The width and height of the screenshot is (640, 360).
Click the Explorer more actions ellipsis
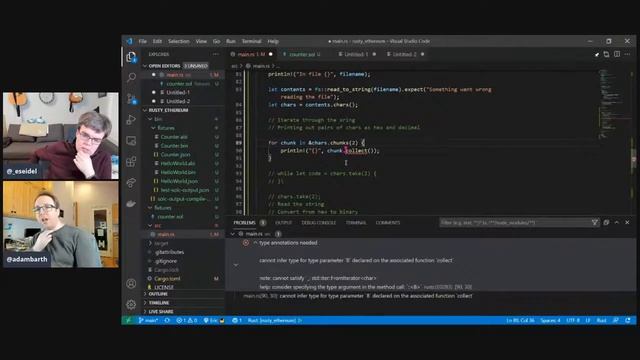pos(216,54)
